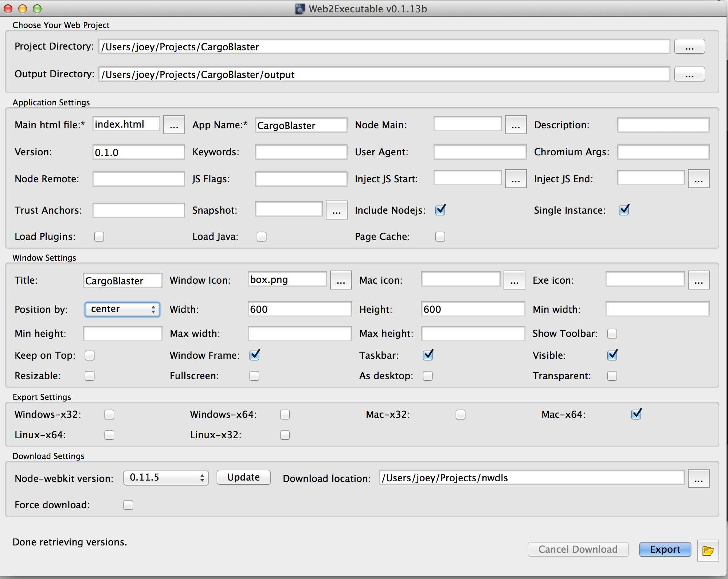
Task: Browse for a Snapshot file
Action: (x=336, y=210)
